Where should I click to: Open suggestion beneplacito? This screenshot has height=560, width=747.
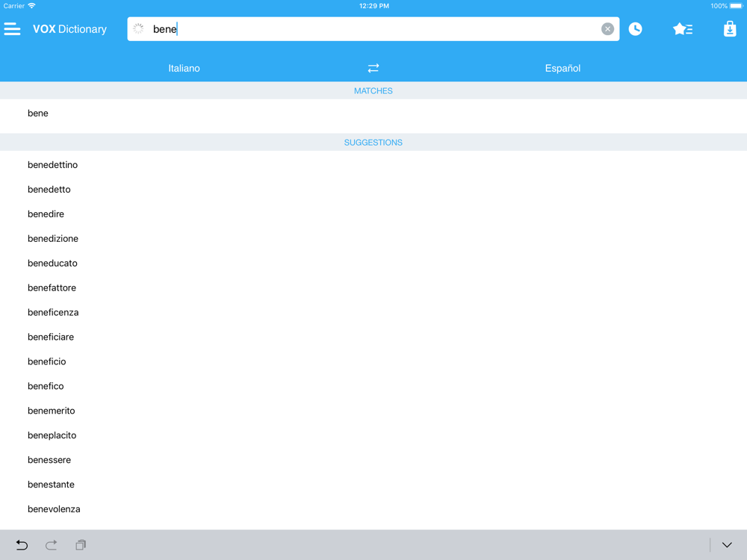tap(373, 435)
